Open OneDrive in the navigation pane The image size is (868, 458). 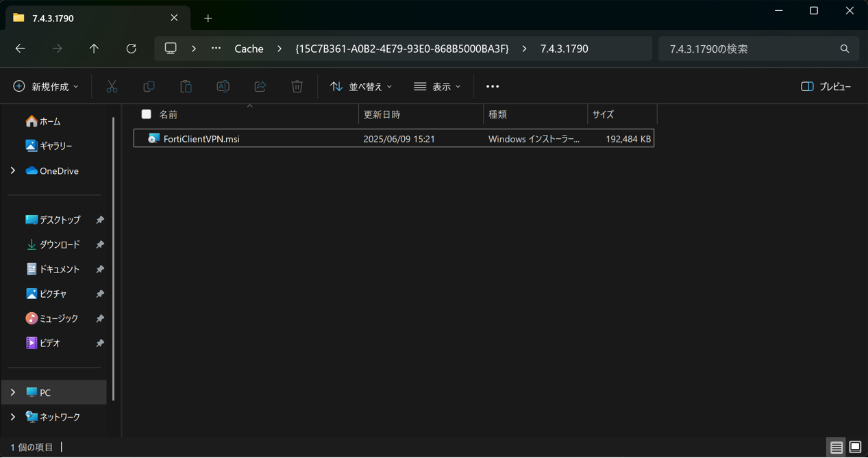[x=52, y=170]
